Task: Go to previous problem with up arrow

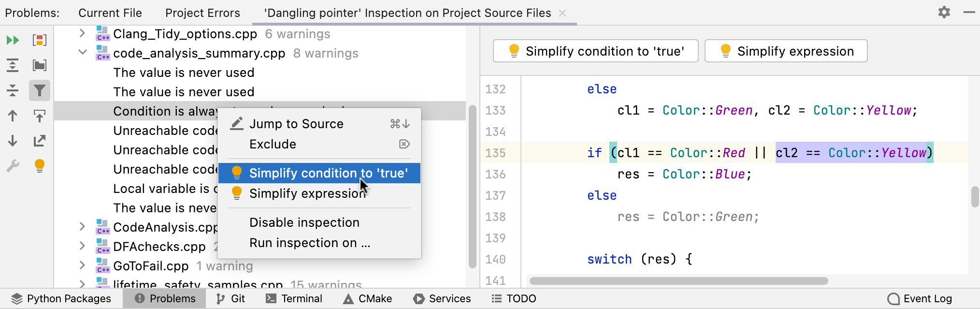Action: (13, 116)
